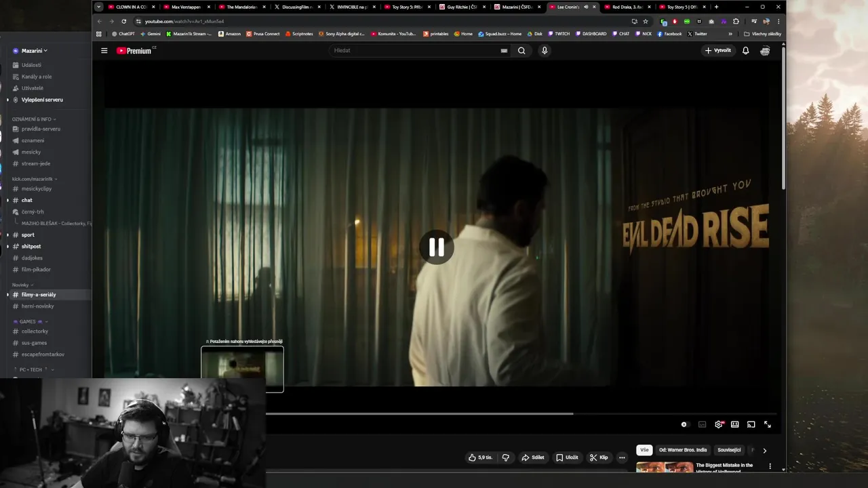Open the stream-jede channel
The height and width of the screenshot is (488, 868).
36,163
